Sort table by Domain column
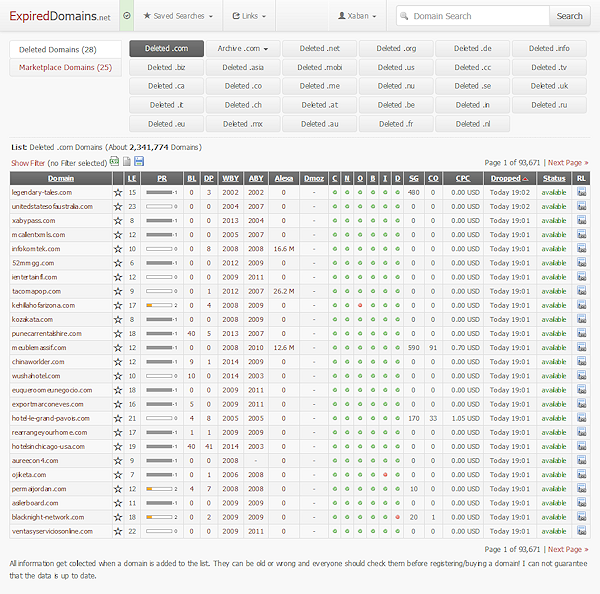This screenshot has height=594, width=600. coord(61,178)
